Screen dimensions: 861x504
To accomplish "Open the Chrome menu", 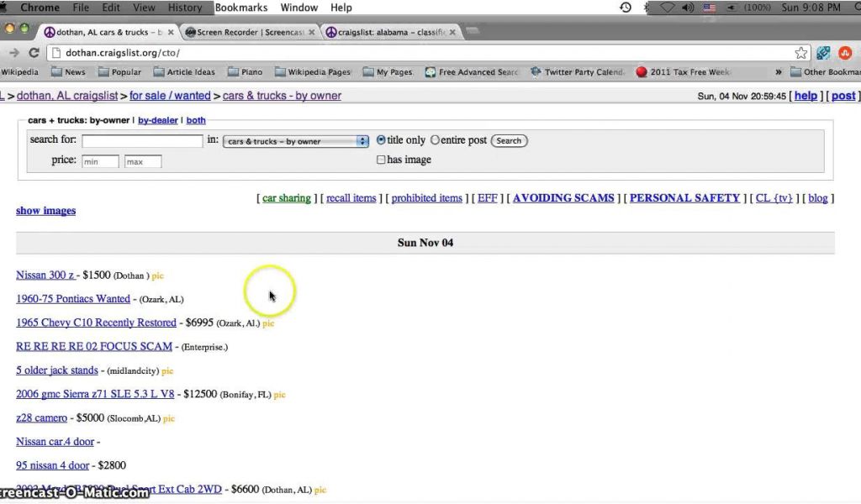I will click(40, 8).
